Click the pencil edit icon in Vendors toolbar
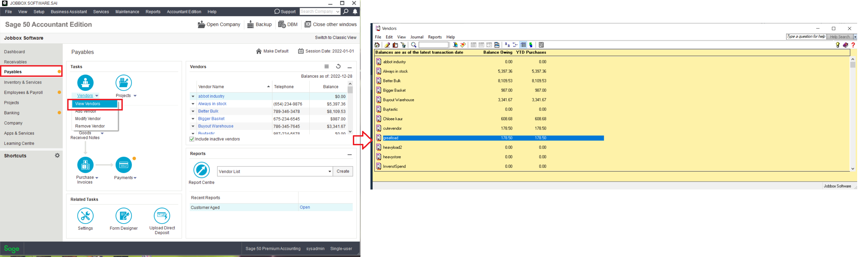868x262 pixels. pyautogui.click(x=387, y=45)
